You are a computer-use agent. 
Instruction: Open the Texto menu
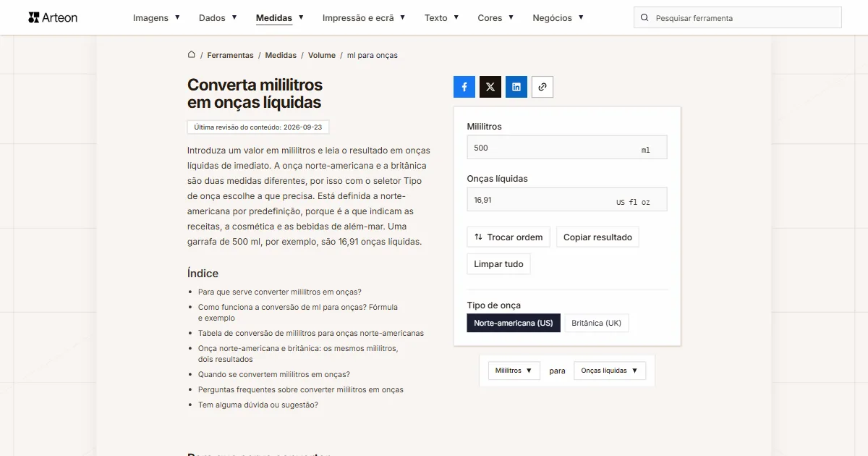pos(442,18)
